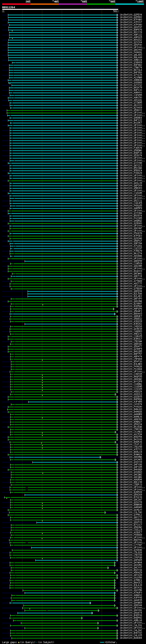Viewport: 146px width, 644px height.
Task: Open hit UniRef100_Q2PER2
Action: click(x=131, y=17)
